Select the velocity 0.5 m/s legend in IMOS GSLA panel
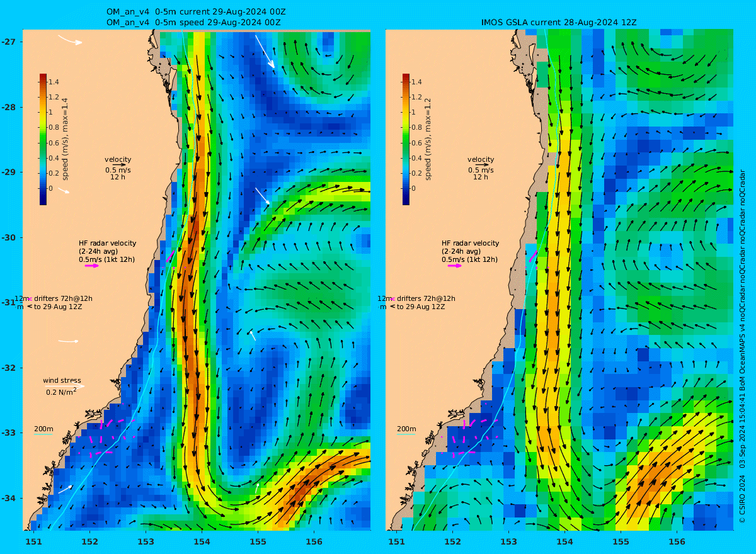Screen dimensions: 756x554 (481, 168)
